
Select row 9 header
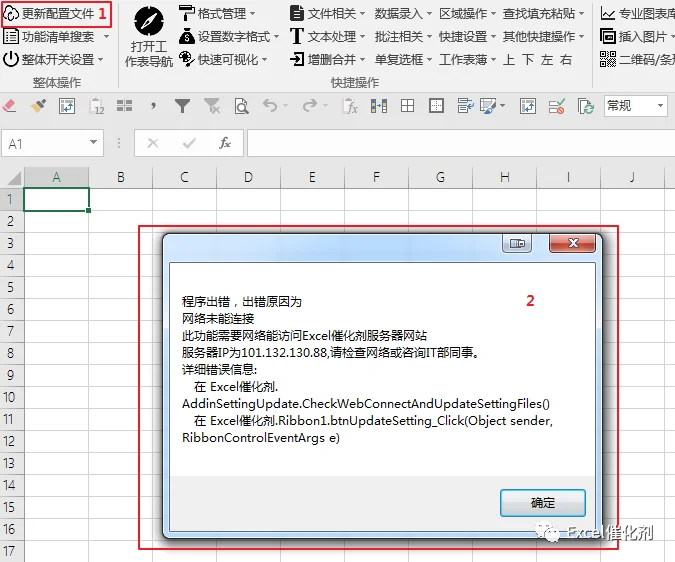[12, 374]
